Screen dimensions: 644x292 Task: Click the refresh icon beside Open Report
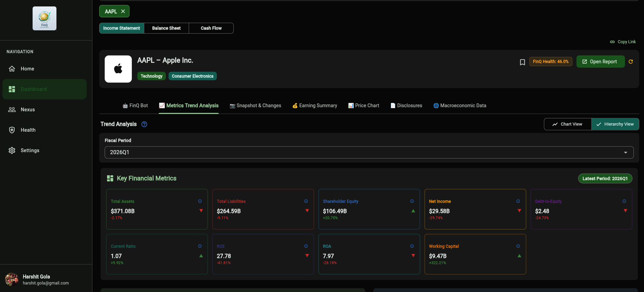[x=631, y=62]
